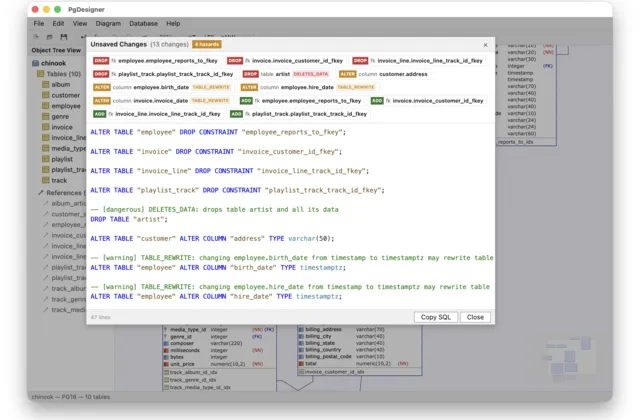The height and width of the screenshot is (420, 640).
Task: Click the table icon beside playlist
Action: [46, 159]
